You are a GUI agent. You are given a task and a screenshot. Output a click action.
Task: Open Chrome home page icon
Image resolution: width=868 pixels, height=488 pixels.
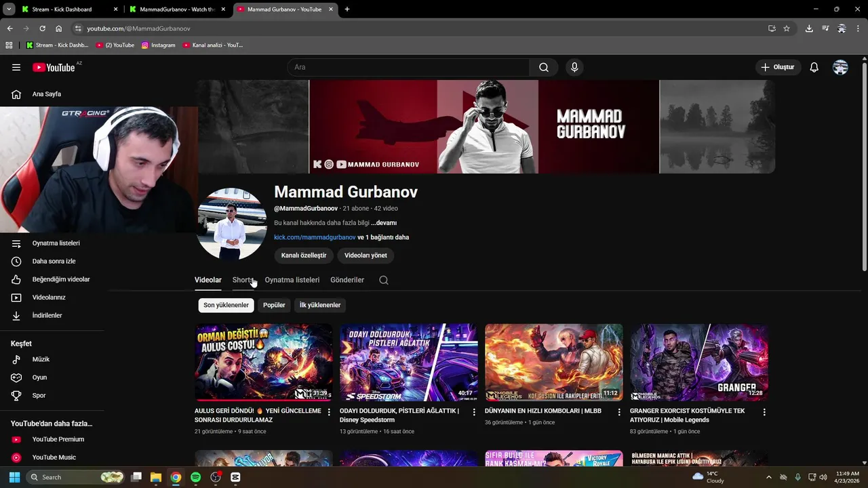58,28
